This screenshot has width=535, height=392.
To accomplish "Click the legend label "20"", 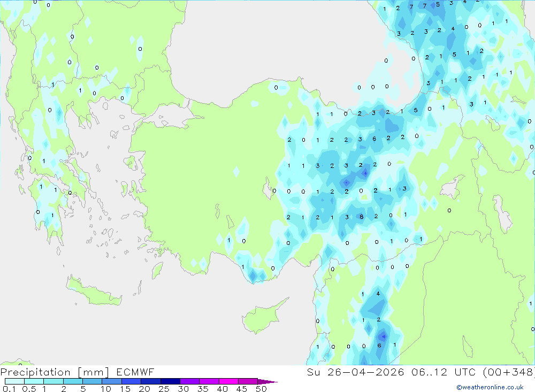I will click(x=144, y=389).
